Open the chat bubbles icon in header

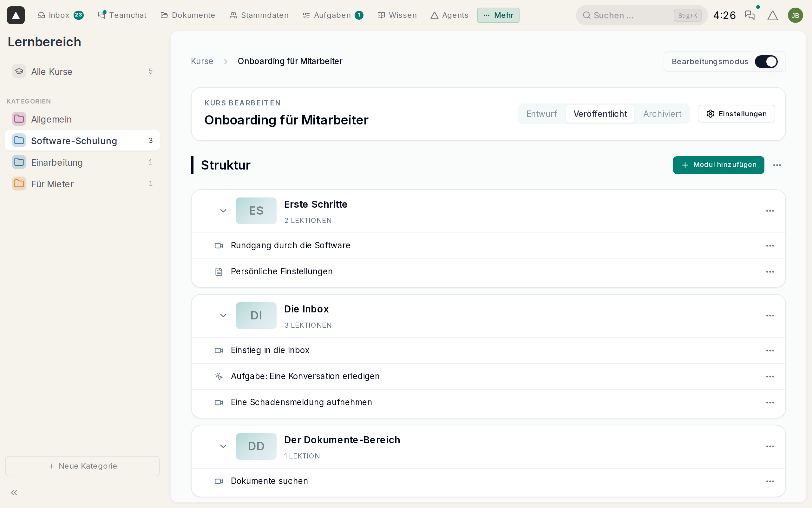pyautogui.click(x=750, y=15)
